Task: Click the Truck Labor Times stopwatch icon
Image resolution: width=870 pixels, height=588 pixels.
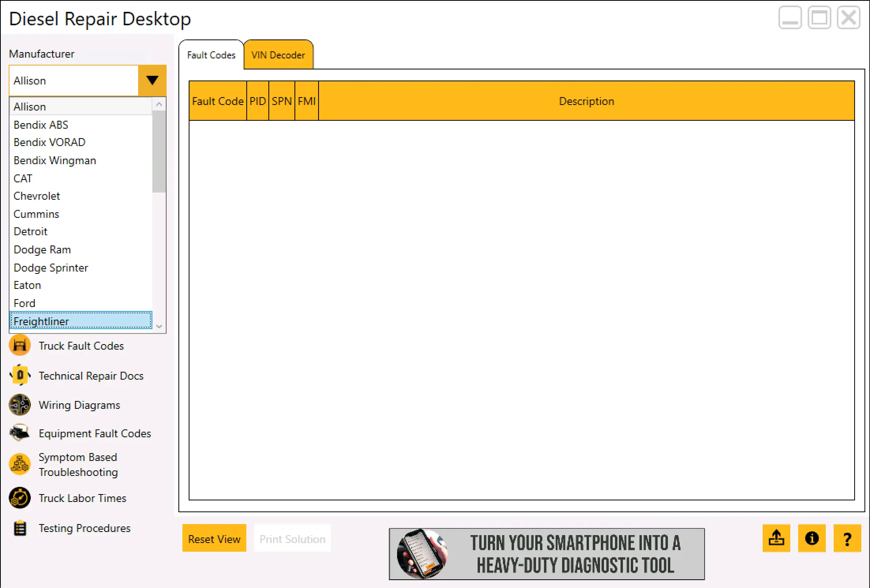Action: coord(20,498)
